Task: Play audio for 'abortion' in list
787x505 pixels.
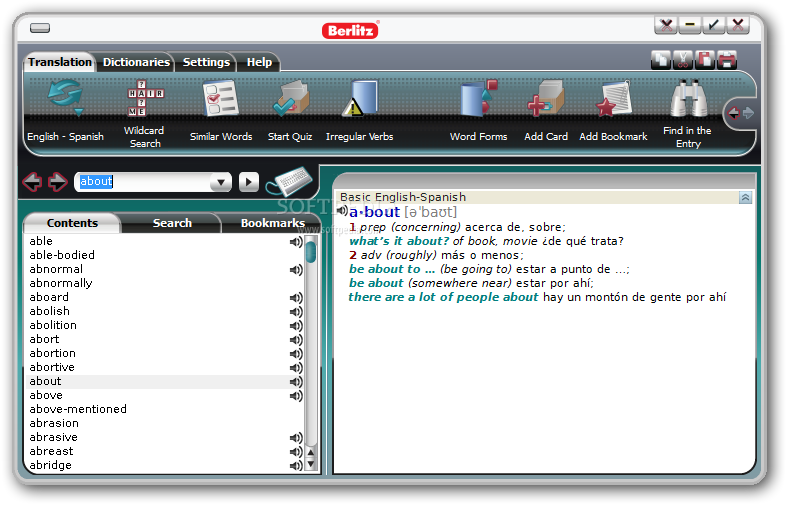Action: coord(296,354)
